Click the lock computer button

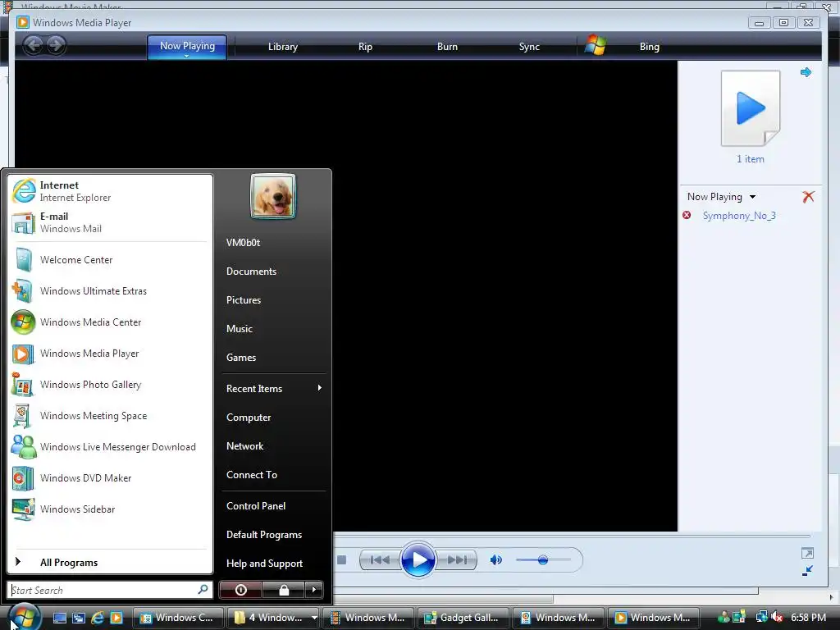click(x=283, y=590)
